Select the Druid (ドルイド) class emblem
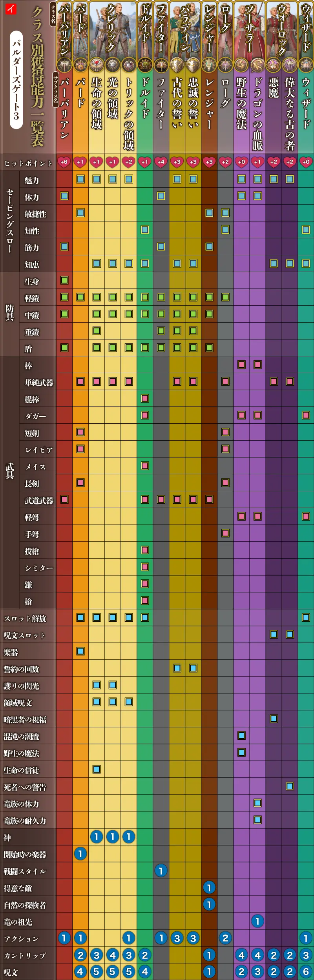314x980 pixels. (145, 65)
